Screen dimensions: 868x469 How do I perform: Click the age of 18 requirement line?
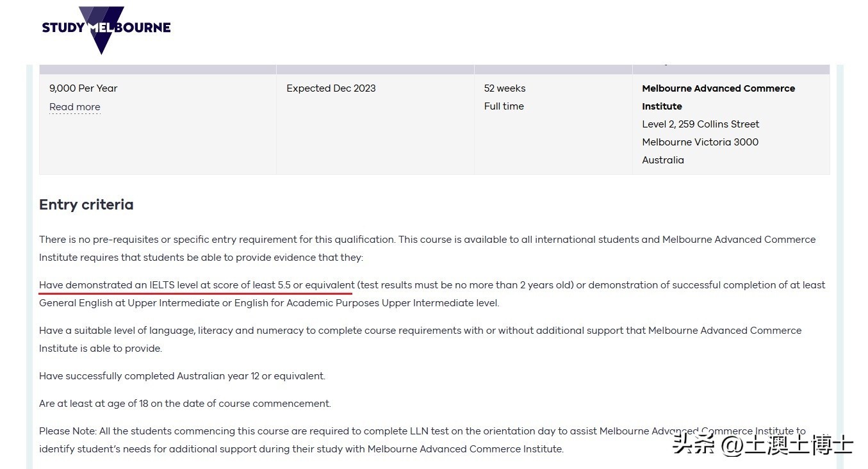tap(184, 404)
